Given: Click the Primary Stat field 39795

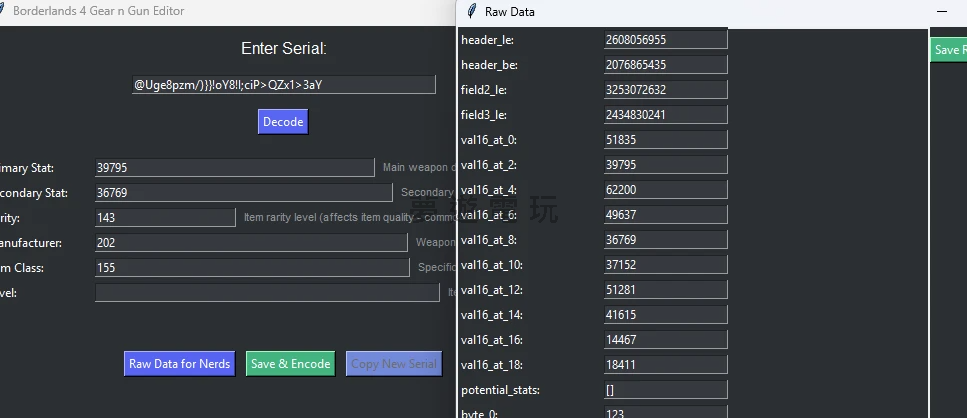Looking at the screenshot, I should (x=234, y=168).
